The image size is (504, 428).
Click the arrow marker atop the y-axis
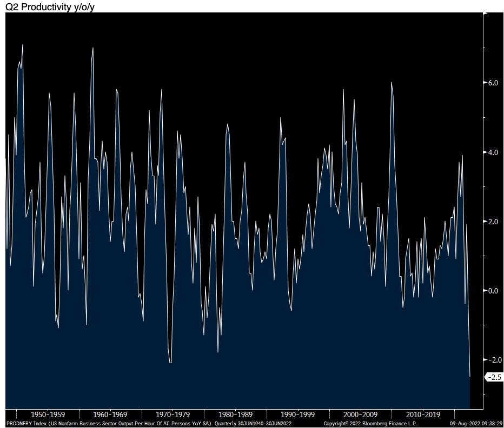485,12
